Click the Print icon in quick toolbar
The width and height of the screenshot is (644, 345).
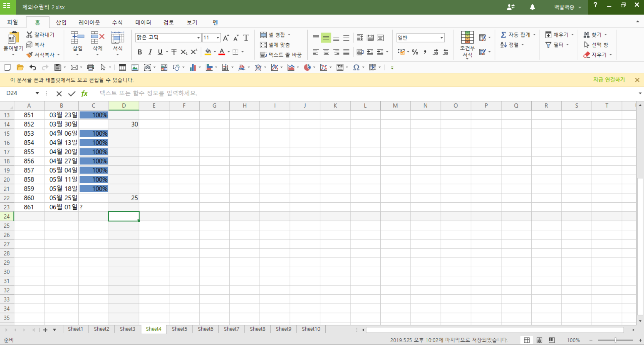point(90,68)
